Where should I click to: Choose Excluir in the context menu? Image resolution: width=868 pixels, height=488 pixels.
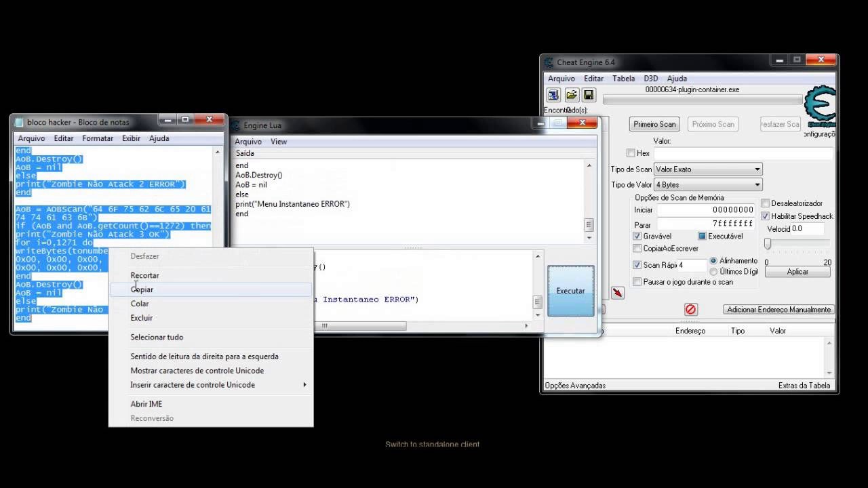click(211, 318)
